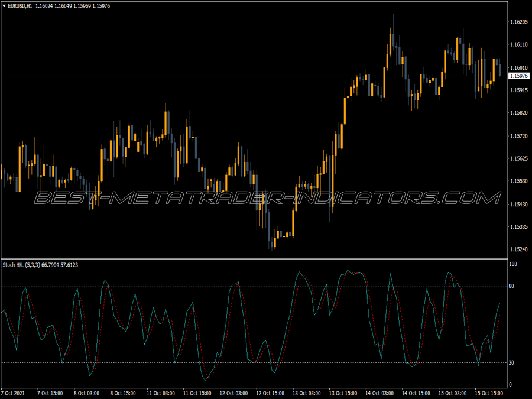Select the 8 Oct 15:00 time label
532x399 pixels.
tap(123, 394)
